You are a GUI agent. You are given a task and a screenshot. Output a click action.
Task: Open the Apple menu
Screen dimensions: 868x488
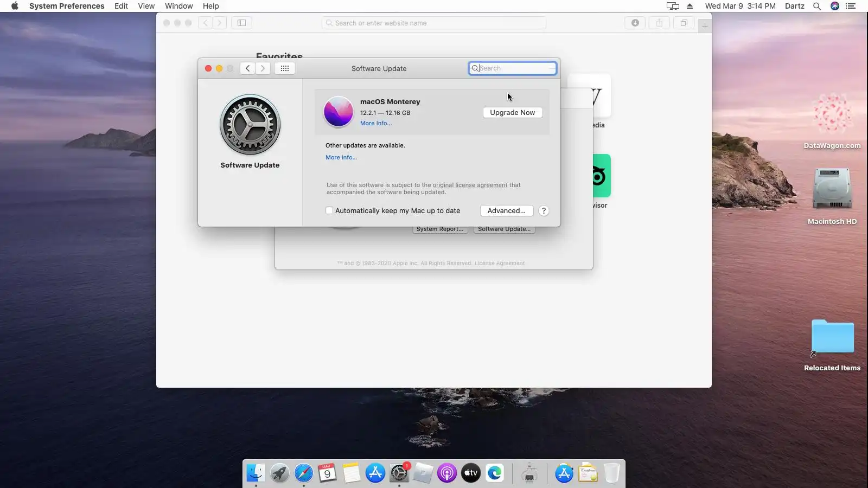[x=15, y=6]
